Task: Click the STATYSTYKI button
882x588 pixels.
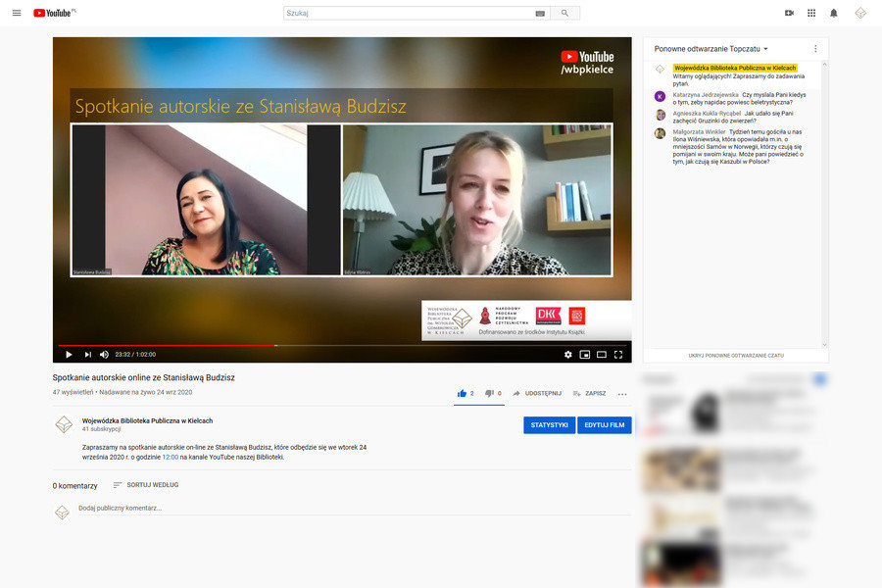Action: pos(549,425)
